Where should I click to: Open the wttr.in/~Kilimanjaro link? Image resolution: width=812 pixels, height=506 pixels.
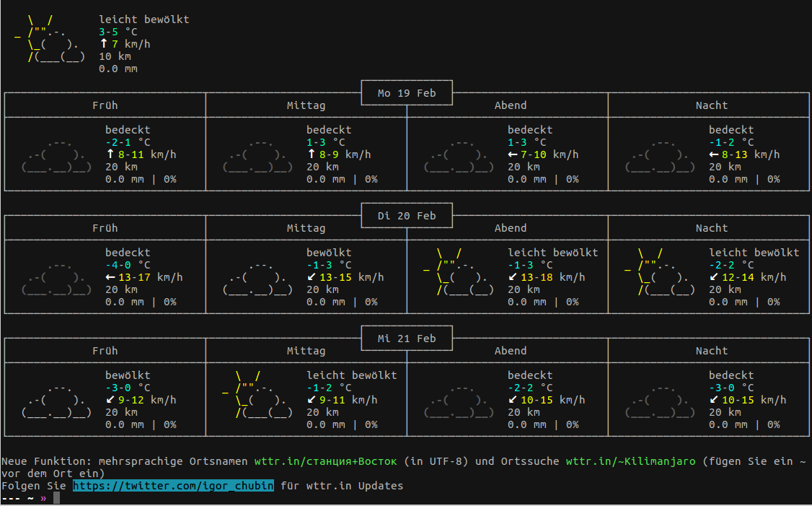[x=630, y=461]
